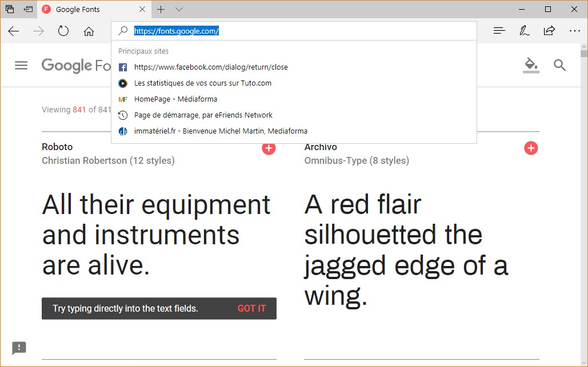Select the Facebook dialog suggestion

[211, 67]
